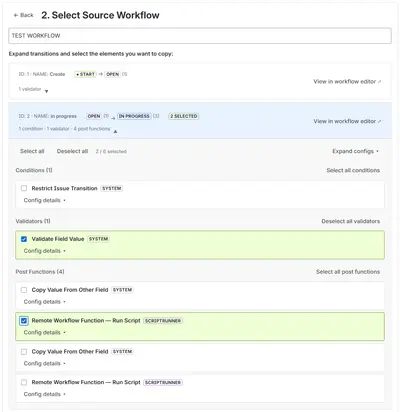
Task: Open Create transition in workflow editor
Action: click(347, 82)
